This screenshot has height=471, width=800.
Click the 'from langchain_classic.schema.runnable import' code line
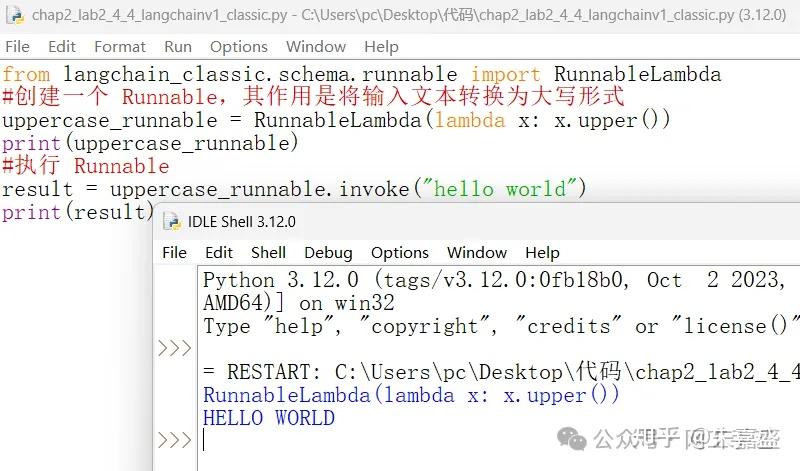[x=361, y=74]
